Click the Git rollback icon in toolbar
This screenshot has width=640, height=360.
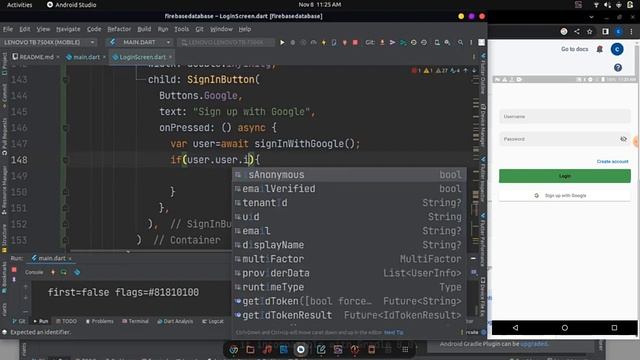pos(424,42)
